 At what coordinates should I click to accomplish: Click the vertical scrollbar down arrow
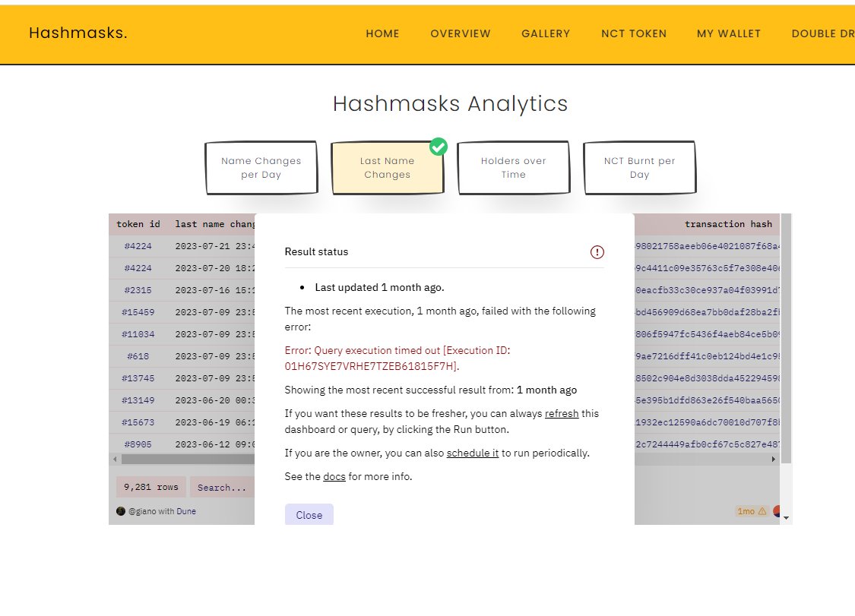(787, 518)
